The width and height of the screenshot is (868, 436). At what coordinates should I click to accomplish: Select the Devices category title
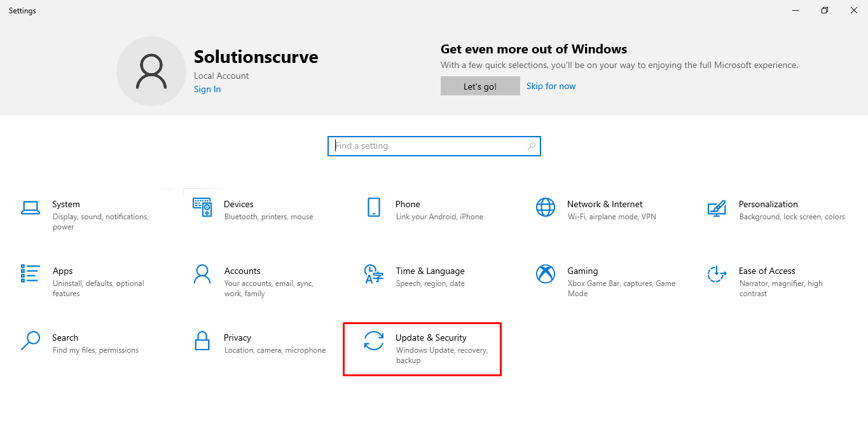coord(239,204)
